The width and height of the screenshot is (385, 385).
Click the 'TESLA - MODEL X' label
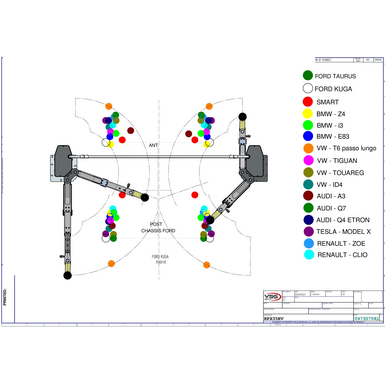tap(344, 232)
